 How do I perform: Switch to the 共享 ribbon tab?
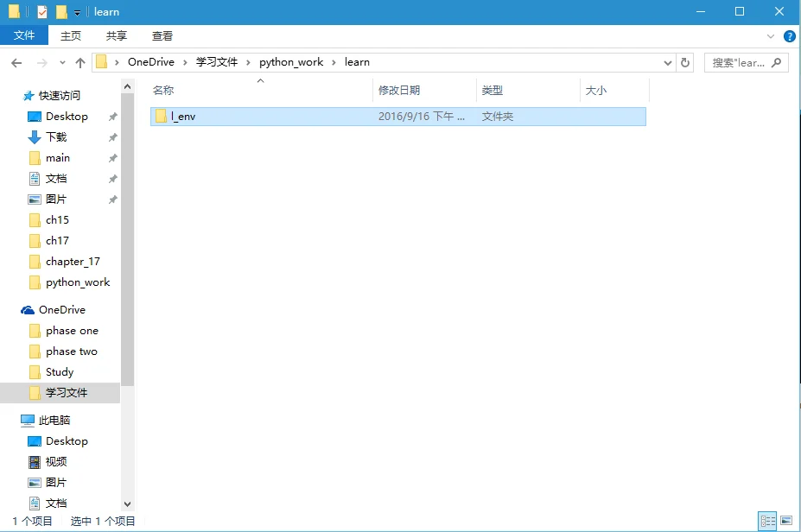(117, 35)
